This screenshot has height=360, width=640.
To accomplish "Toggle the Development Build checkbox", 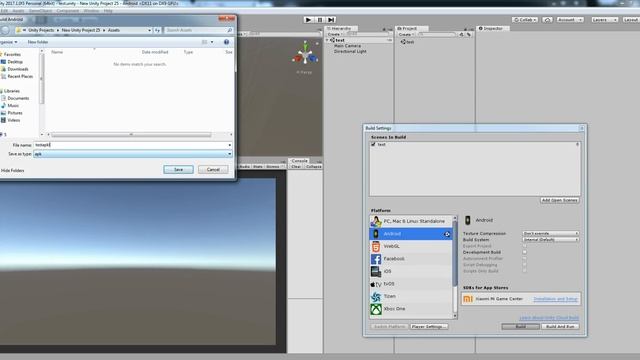I will [524, 252].
